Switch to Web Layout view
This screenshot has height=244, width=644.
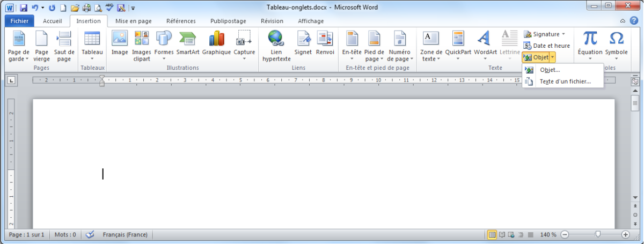[x=511, y=235]
